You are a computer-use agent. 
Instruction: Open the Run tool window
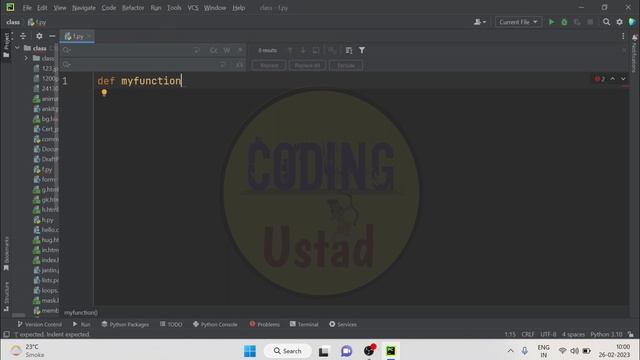pyautogui.click(x=82, y=324)
